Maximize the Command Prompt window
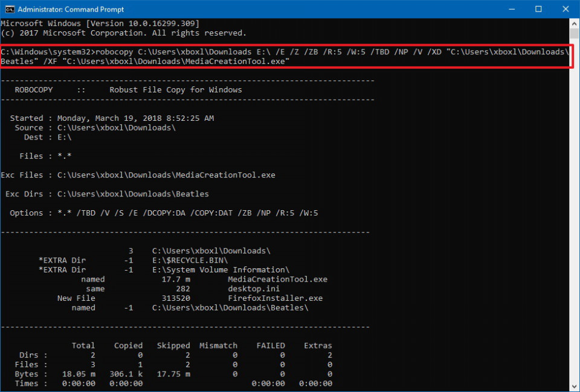Image resolution: width=580 pixels, height=392 pixels. pyautogui.click(x=538, y=9)
